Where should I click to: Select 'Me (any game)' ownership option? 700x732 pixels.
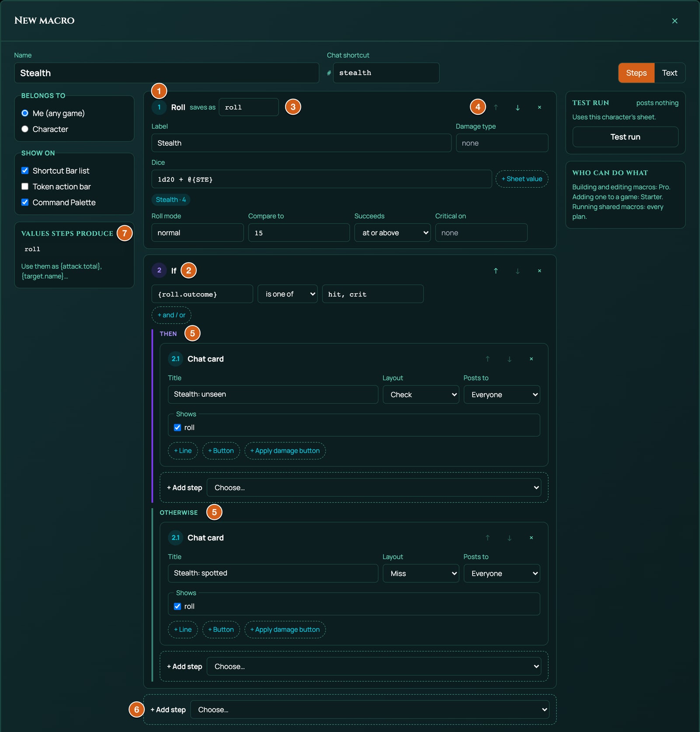(x=25, y=113)
